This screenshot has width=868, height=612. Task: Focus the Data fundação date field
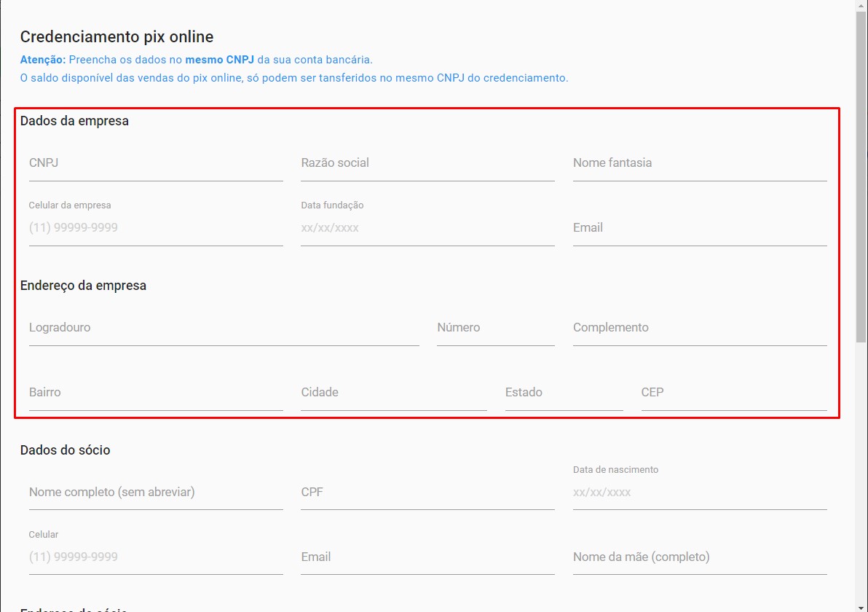[x=427, y=228]
